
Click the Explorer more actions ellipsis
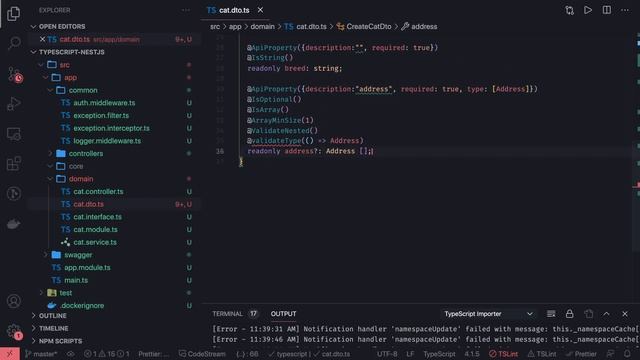pos(186,10)
